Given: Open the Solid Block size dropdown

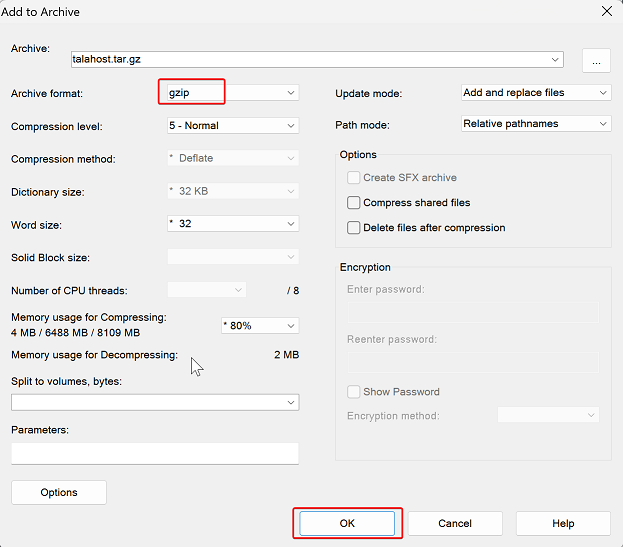Looking at the screenshot, I should coord(233,257).
